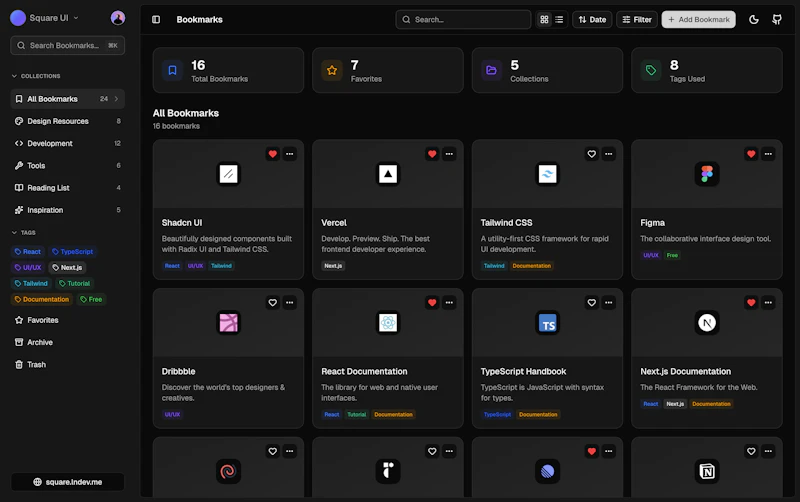Open more options for Vercel card

coord(449,154)
